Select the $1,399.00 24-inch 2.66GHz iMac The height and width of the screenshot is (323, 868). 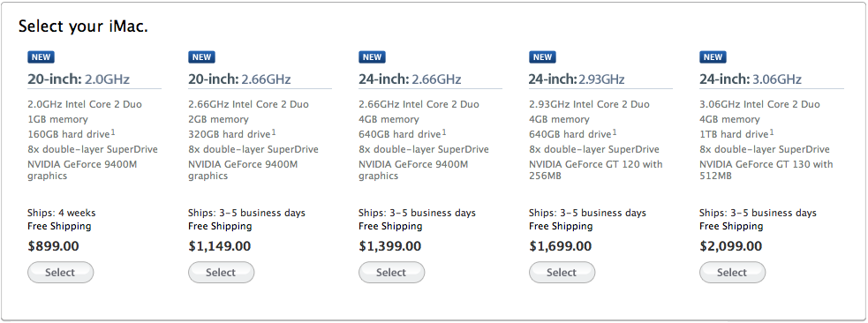(391, 272)
